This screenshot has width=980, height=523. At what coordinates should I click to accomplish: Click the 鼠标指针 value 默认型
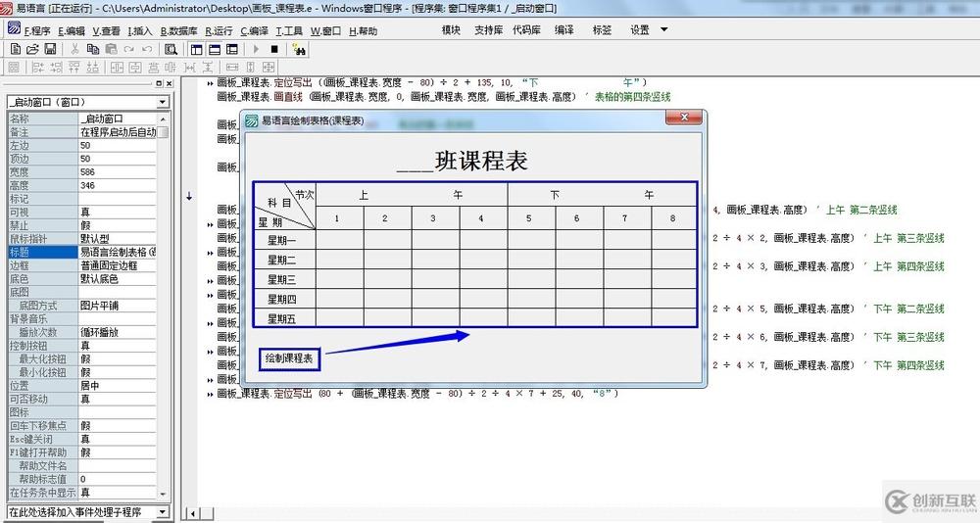point(117,239)
